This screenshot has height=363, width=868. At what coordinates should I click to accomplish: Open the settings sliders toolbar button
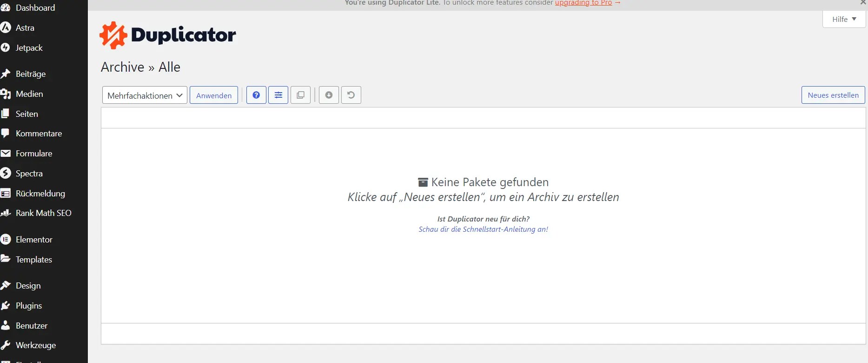coord(278,95)
